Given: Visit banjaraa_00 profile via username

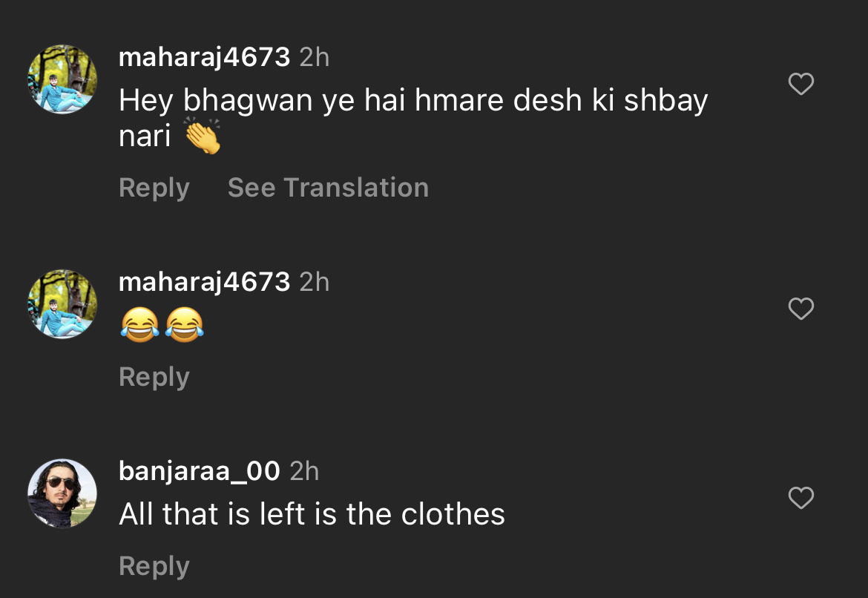Looking at the screenshot, I should pos(199,471).
